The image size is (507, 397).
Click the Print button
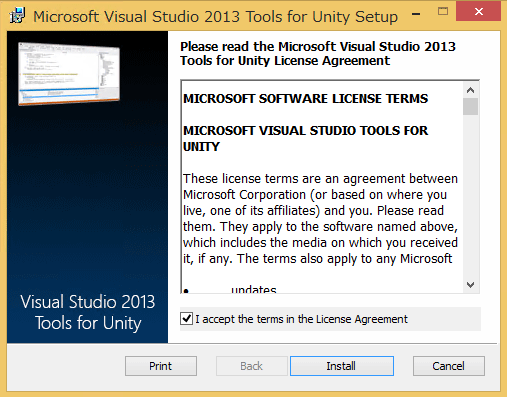point(161,366)
